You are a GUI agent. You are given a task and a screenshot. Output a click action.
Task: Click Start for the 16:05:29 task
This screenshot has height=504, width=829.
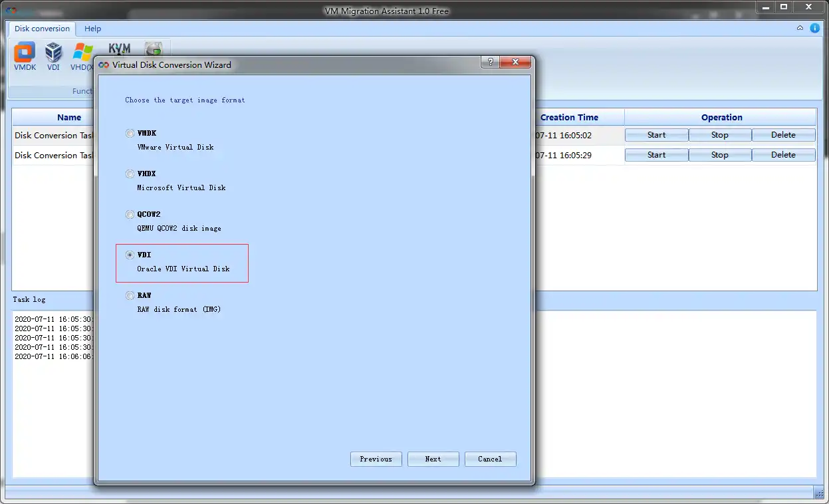click(657, 155)
